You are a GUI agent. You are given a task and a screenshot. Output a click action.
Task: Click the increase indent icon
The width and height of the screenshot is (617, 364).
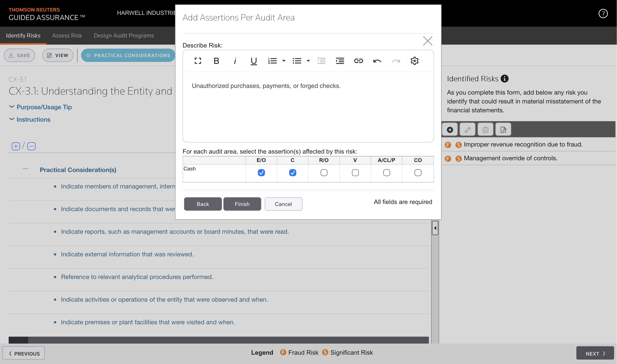340,61
